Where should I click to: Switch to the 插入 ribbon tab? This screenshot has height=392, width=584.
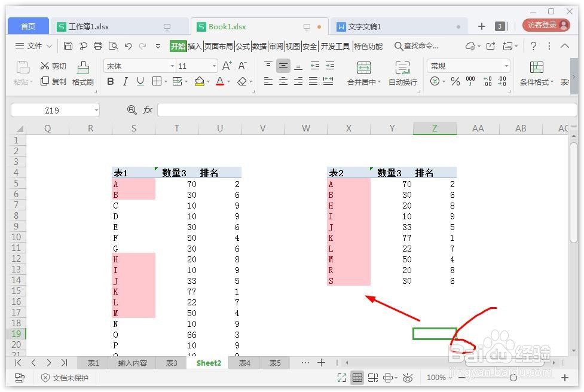coord(195,45)
